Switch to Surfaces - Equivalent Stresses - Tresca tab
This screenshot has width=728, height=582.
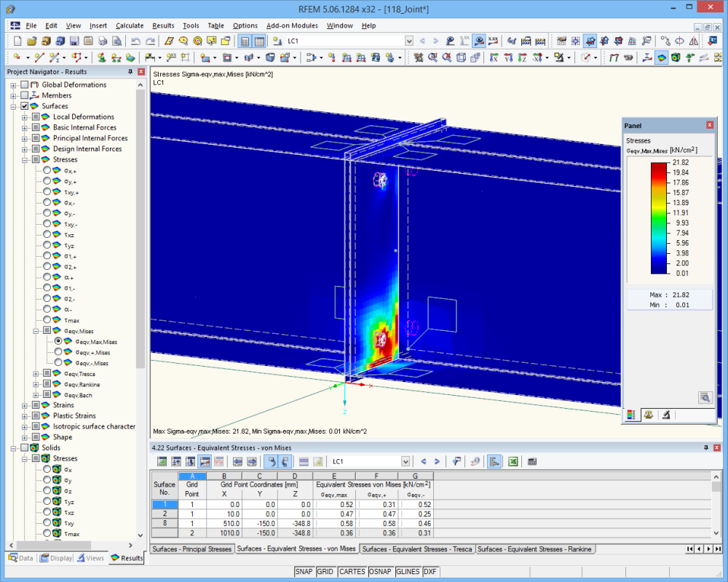pyautogui.click(x=416, y=549)
